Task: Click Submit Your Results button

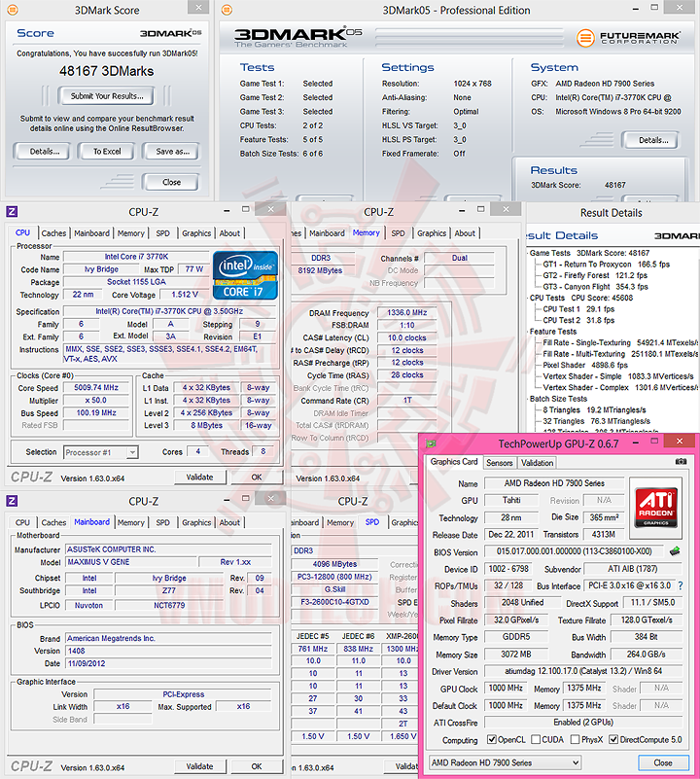Action: click(106, 96)
